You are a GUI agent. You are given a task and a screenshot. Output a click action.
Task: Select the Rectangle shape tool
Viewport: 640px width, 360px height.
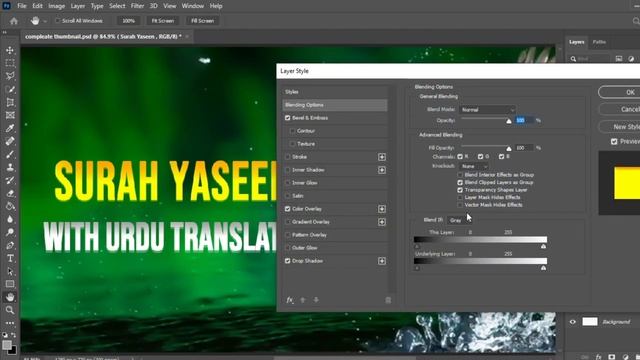(10, 284)
